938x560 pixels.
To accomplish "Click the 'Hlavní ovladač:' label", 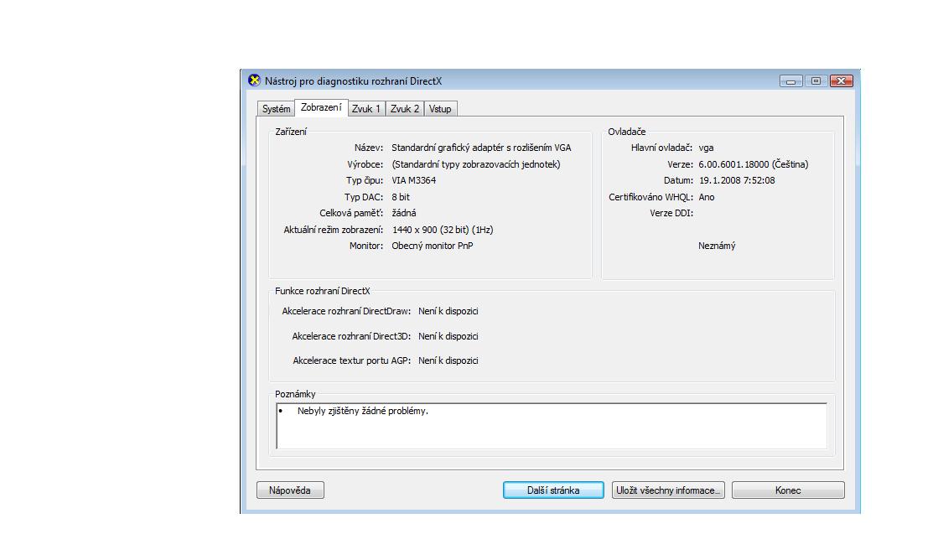I will pyautogui.click(x=661, y=148).
